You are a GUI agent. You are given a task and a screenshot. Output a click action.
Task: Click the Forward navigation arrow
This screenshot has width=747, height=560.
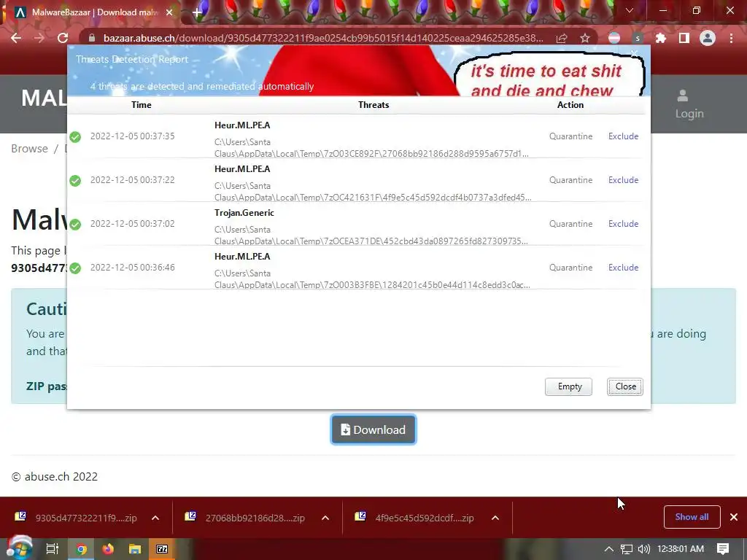[x=39, y=38]
